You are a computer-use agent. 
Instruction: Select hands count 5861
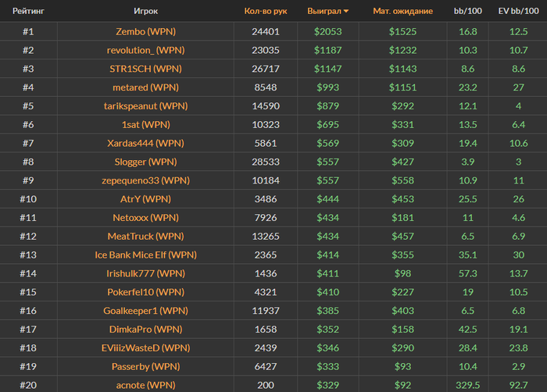(x=266, y=144)
